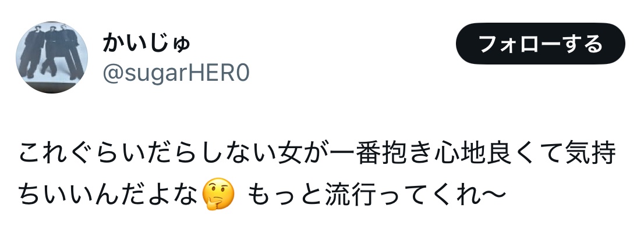Click the wave dash ending the tweet
Viewport: 644px width, 233px height.
coord(491,194)
